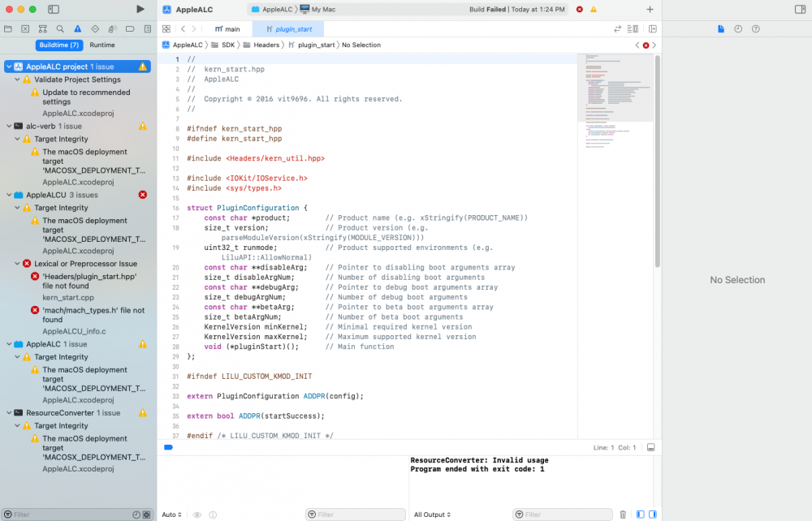Image resolution: width=812 pixels, height=521 pixels.
Task: Show errors via toolbar red badge
Action: coord(580,9)
